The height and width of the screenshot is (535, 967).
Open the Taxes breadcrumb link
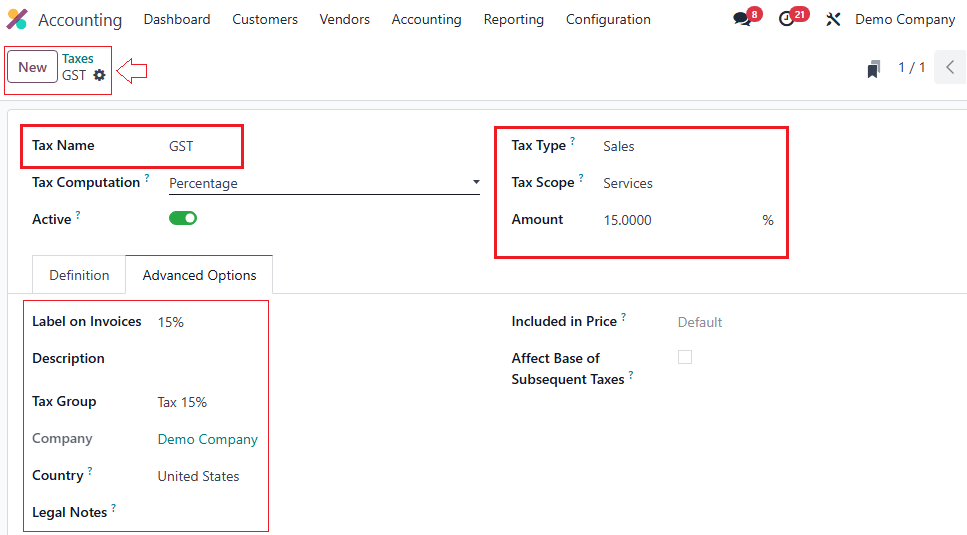pos(78,59)
